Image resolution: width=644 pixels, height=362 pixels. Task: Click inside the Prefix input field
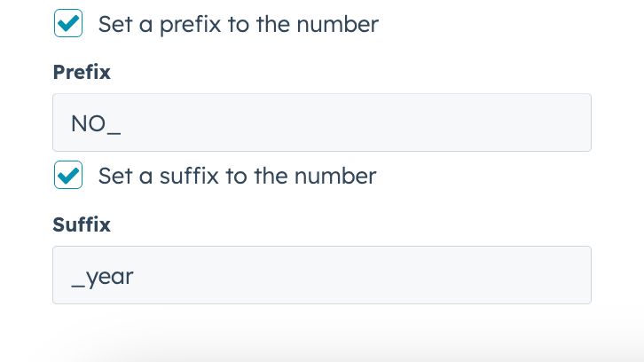click(321, 122)
